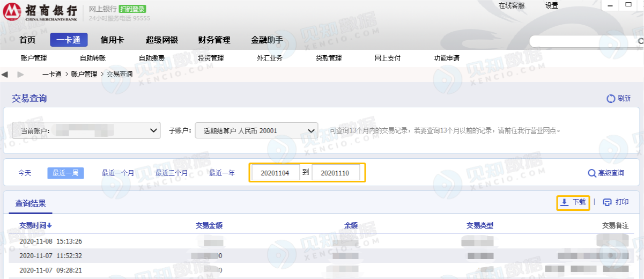Click the start date field showing 20201104
This screenshot has width=644, height=279.
[276, 173]
